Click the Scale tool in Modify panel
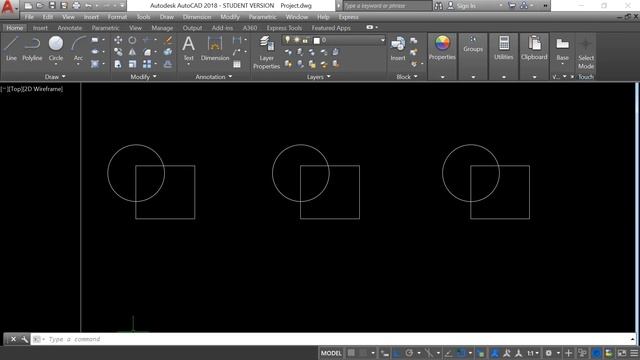The height and width of the screenshot is (360, 640). 132,64
